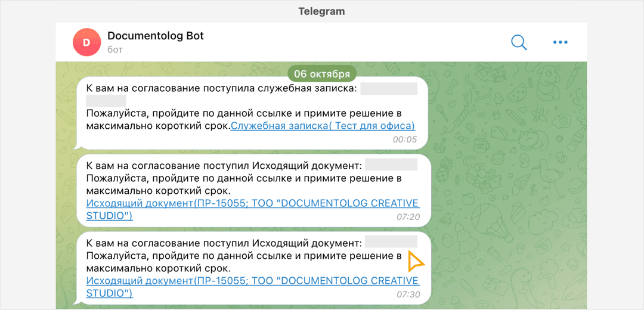Open the three-dot more options menu
Screen dimensions: 644x310
click(560, 42)
